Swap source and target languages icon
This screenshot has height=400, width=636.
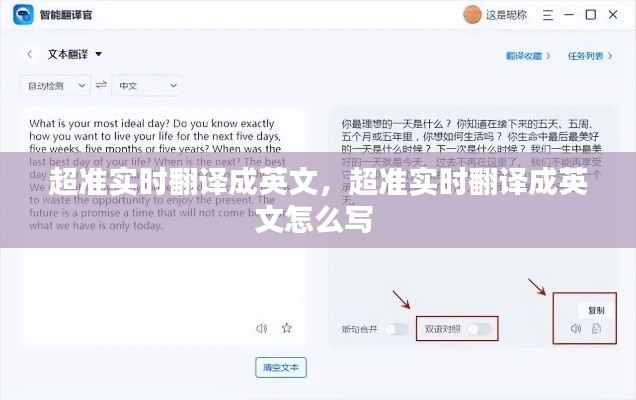(x=101, y=85)
